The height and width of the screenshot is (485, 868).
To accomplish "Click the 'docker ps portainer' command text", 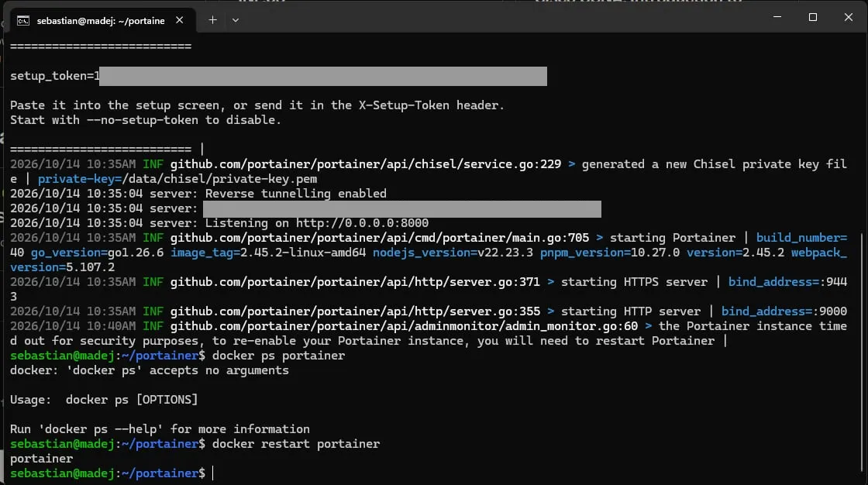I will [278, 356].
